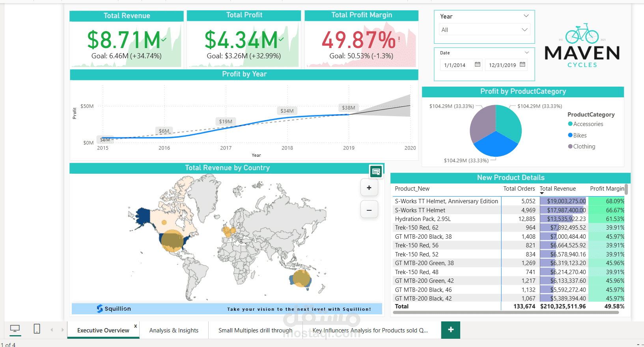Select GT MTB-200 Green, 38 row
The height and width of the screenshot is (347, 644).
(509, 263)
